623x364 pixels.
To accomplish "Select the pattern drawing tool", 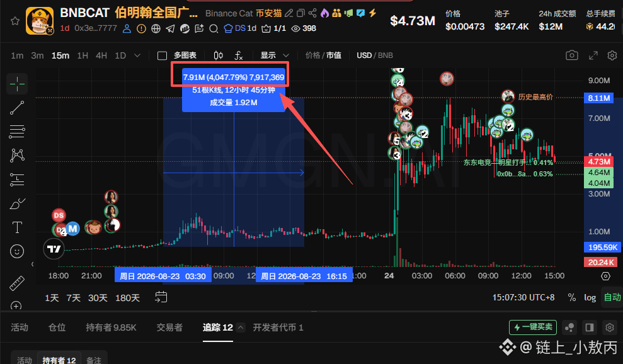I will tap(17, 156).
